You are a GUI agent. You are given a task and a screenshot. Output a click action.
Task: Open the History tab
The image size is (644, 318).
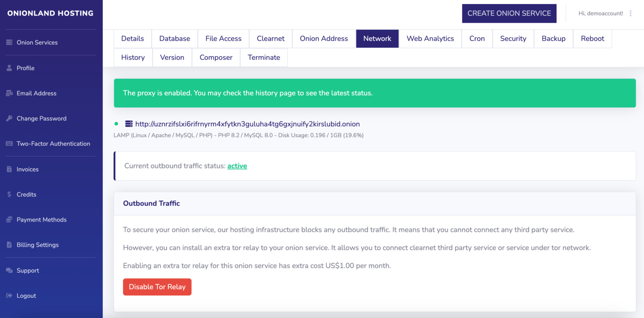point(133,57)
